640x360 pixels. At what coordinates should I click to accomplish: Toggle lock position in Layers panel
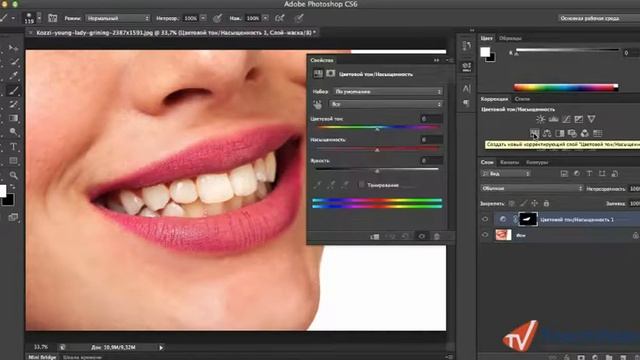pos(535,203)
